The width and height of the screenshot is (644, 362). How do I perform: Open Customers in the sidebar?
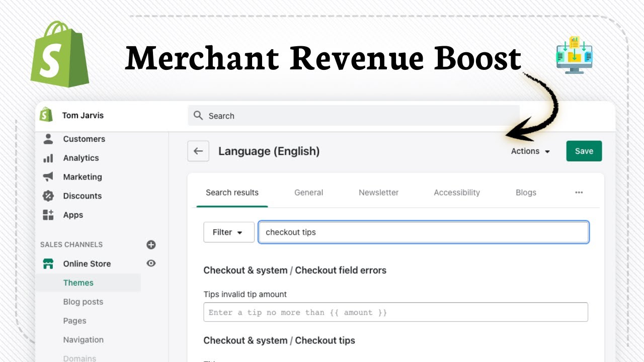(x=84, y=139)
